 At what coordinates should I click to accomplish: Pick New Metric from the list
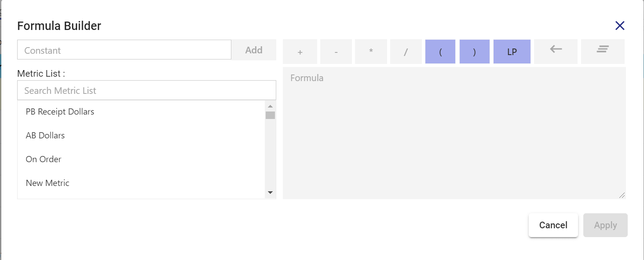48,183
